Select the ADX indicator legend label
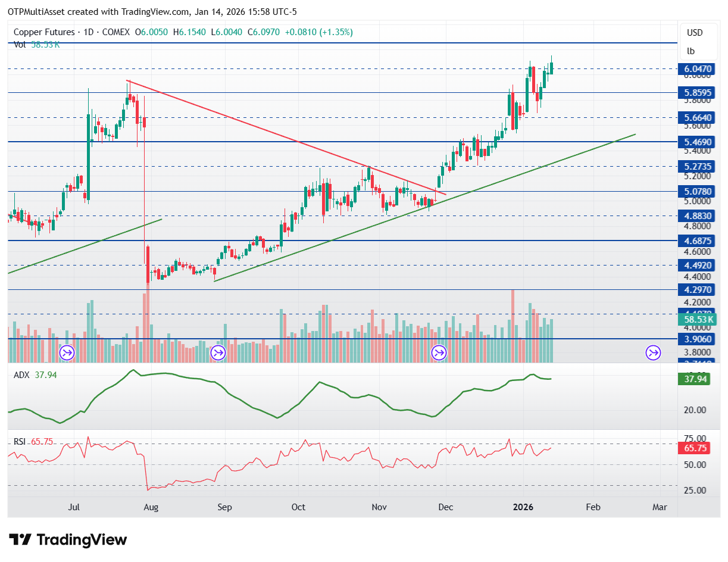The width and height of the screenshot is (728, 562). point(21,374)
